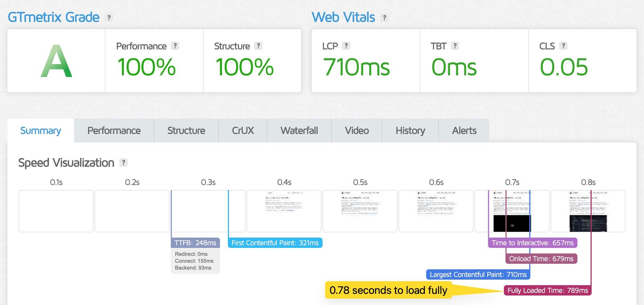Open the Speed Visualization help icon
The image size is (644, 305).
pyautogui.click(x=124, y=163)
